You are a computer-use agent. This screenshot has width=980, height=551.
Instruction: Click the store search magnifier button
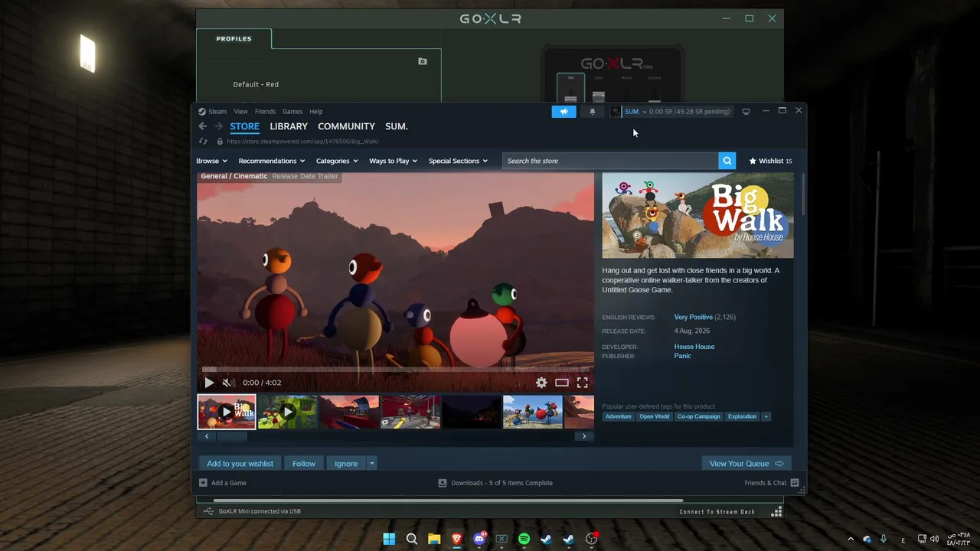pyautogui.click(x=727, y=161)
